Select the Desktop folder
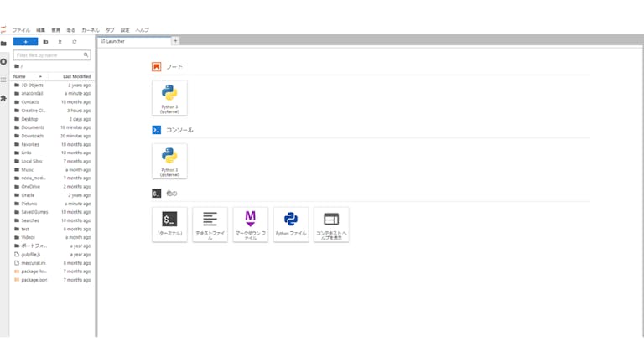This screenshot has width=644, height=362. click(x=52, y=119)
